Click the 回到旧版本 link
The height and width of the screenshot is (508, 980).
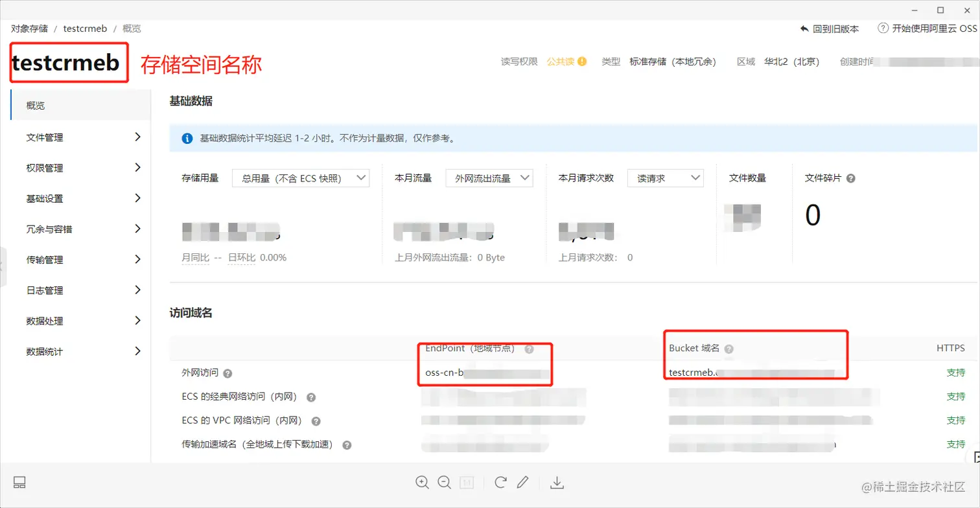click(x=836, y=29)
